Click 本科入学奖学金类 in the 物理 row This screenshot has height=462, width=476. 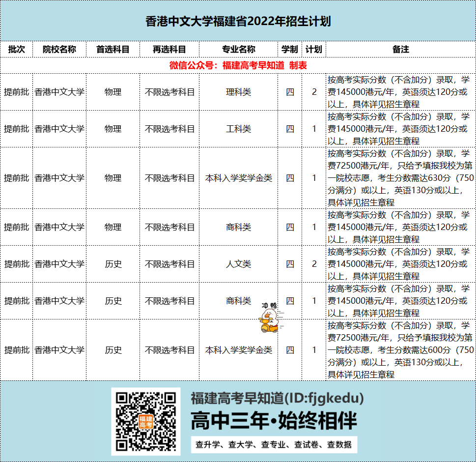coord(239,178)
